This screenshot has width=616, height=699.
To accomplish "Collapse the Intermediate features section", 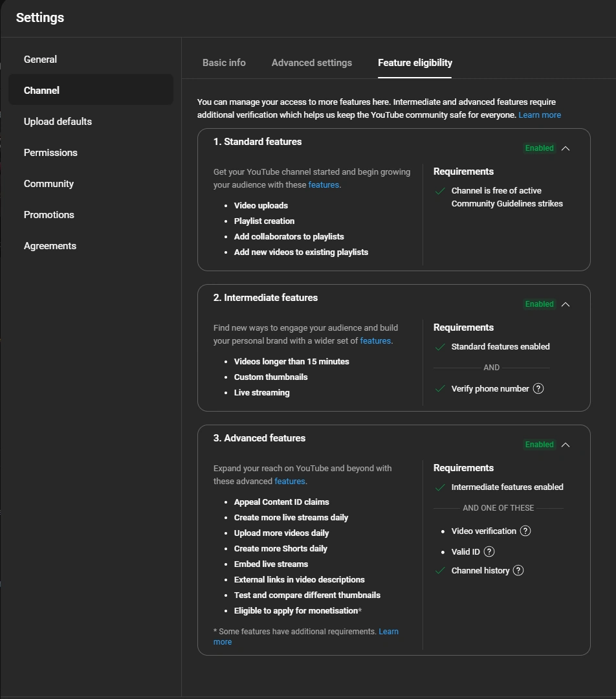I will click(x=566, y=304).
